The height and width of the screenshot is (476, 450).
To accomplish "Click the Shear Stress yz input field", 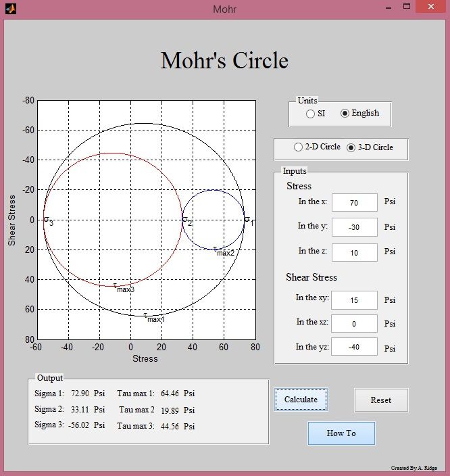I will pos(354,346).
